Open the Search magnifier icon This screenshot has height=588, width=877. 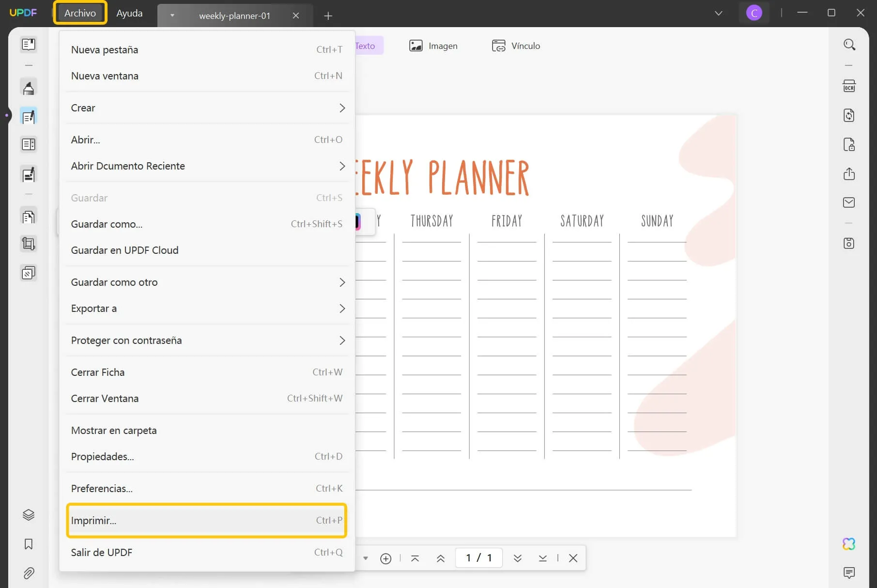tap(849, 45)
